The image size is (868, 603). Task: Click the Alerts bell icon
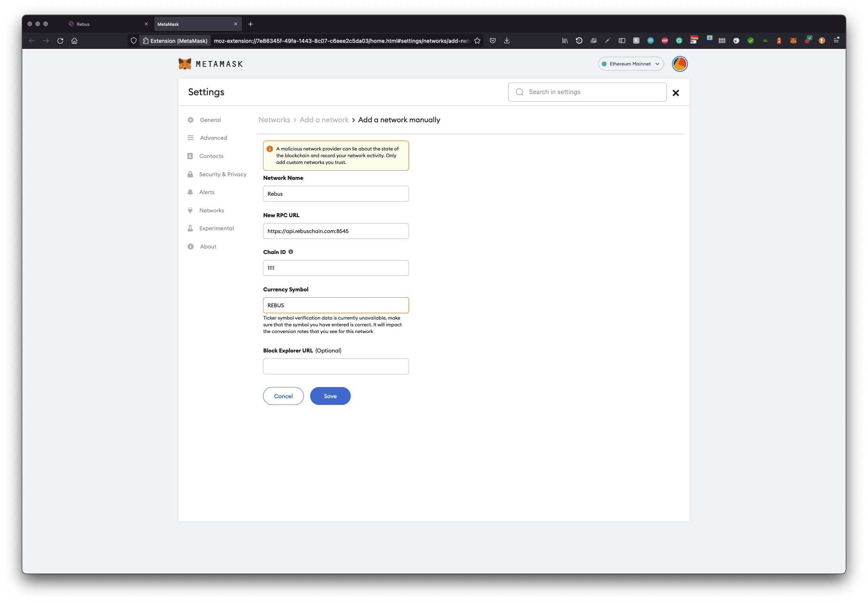[190, 192]
